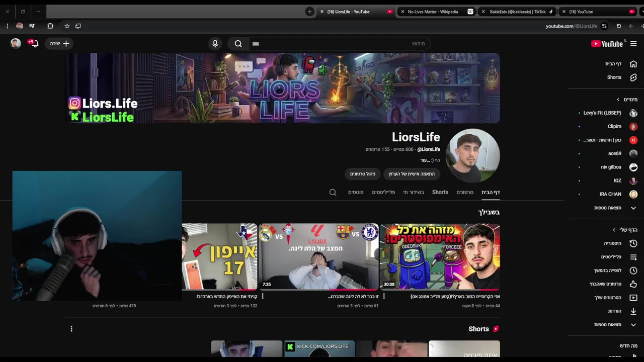Image resolution: width=644 pixels, height=362 pixels.
Task: Switch to No Lives Matter Wikipedia tab
Action: click(x=437, y=12)
